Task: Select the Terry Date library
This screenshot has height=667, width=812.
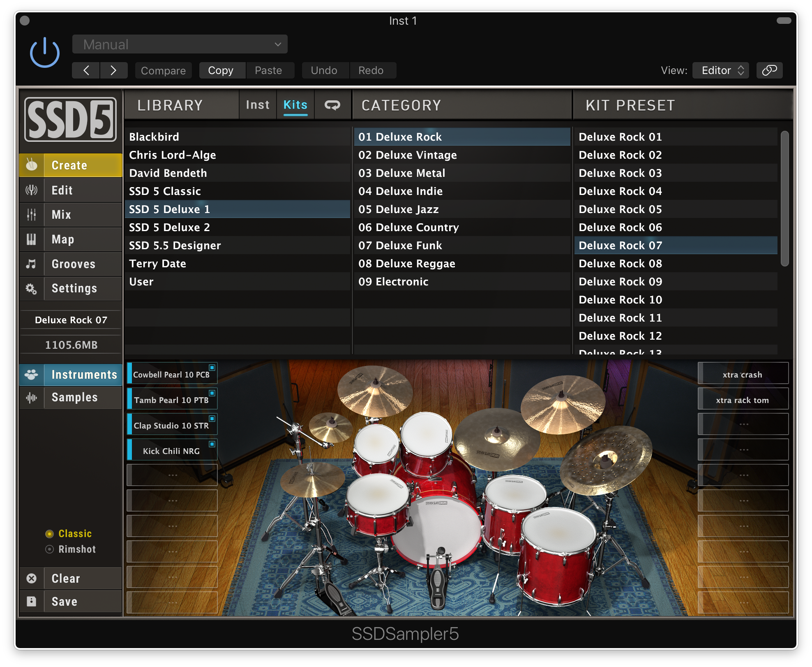Action: click(x=238, y=264)
